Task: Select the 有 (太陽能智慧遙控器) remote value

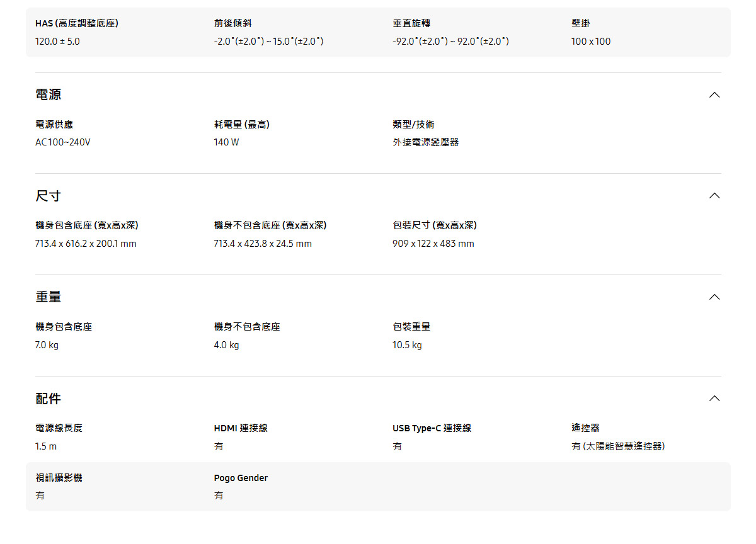Action: [x=618, y=446]
